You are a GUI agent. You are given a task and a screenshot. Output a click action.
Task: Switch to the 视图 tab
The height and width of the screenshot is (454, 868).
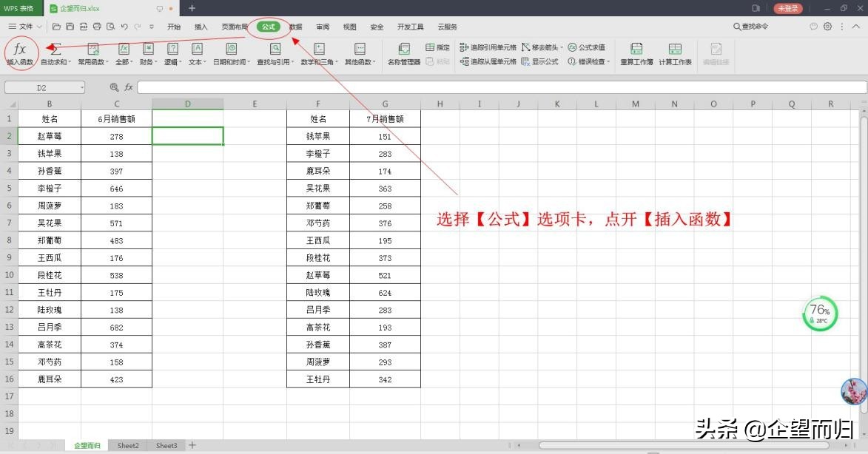click(x=350, y=27)
